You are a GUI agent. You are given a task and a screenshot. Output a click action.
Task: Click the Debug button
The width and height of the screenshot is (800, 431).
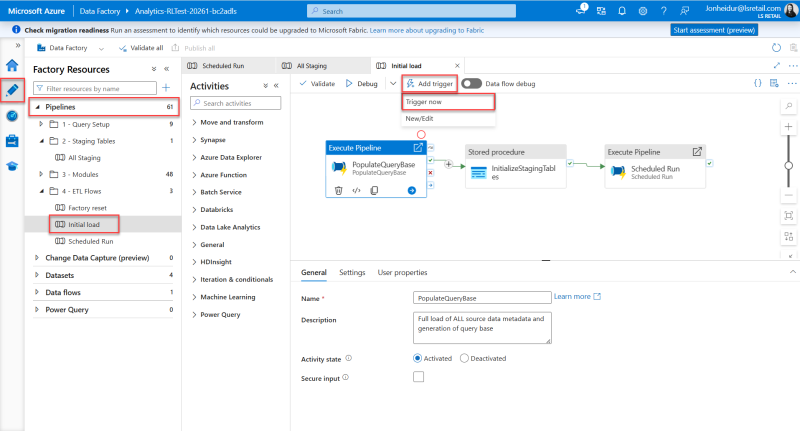click(361, 84)
